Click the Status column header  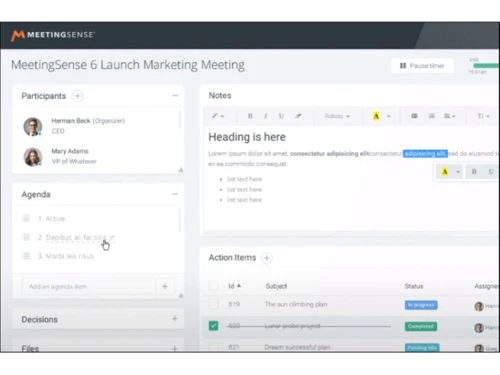point(414,286)
